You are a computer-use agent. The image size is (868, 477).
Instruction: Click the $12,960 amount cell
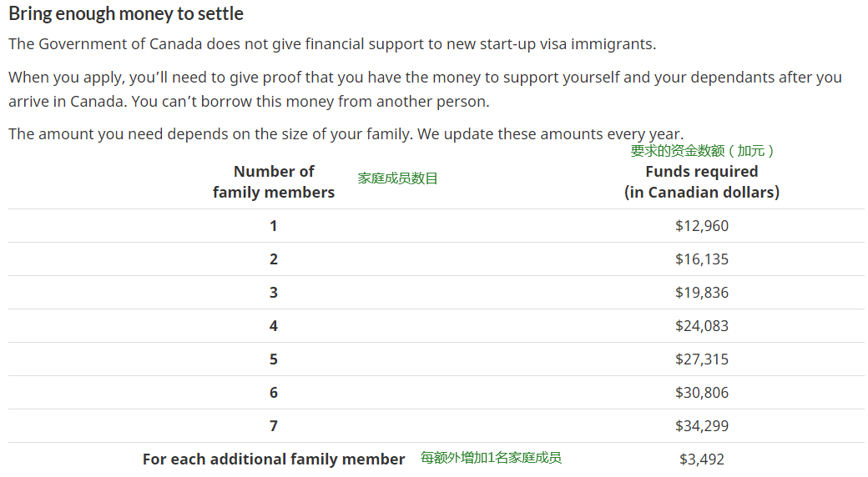pyautogui.click(x=701, y=226)
